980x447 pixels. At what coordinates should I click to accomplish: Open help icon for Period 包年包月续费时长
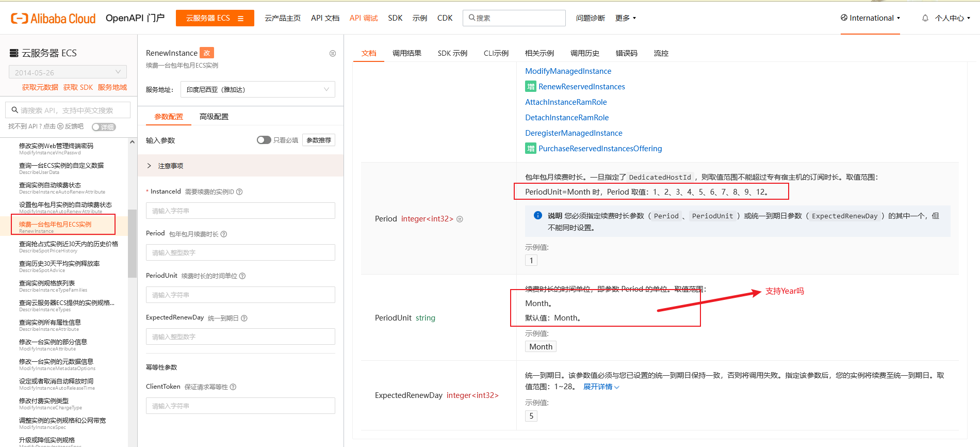click(x=224, y=234)
